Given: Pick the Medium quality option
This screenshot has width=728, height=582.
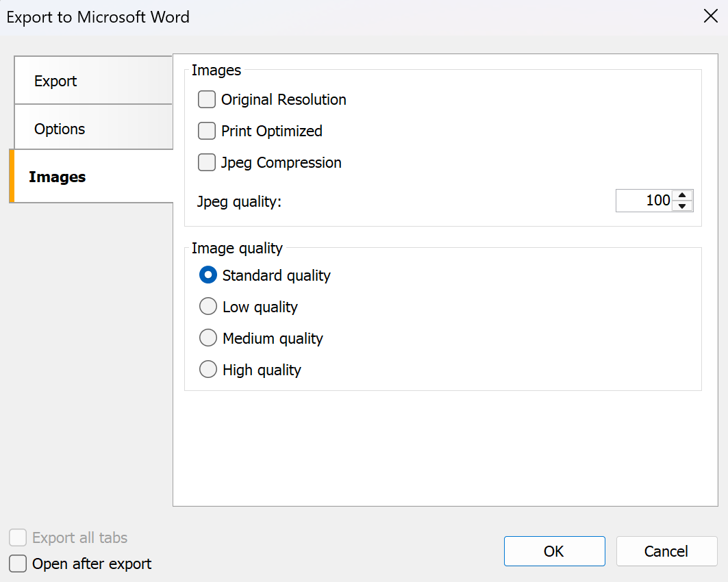Looking at the screenshot, I should pos(208,338).
